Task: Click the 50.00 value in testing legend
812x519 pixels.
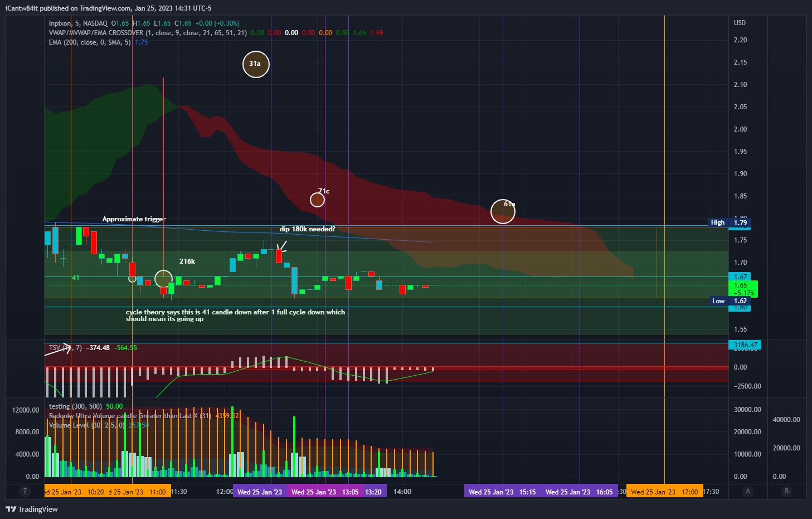Action: coord(114,406)
